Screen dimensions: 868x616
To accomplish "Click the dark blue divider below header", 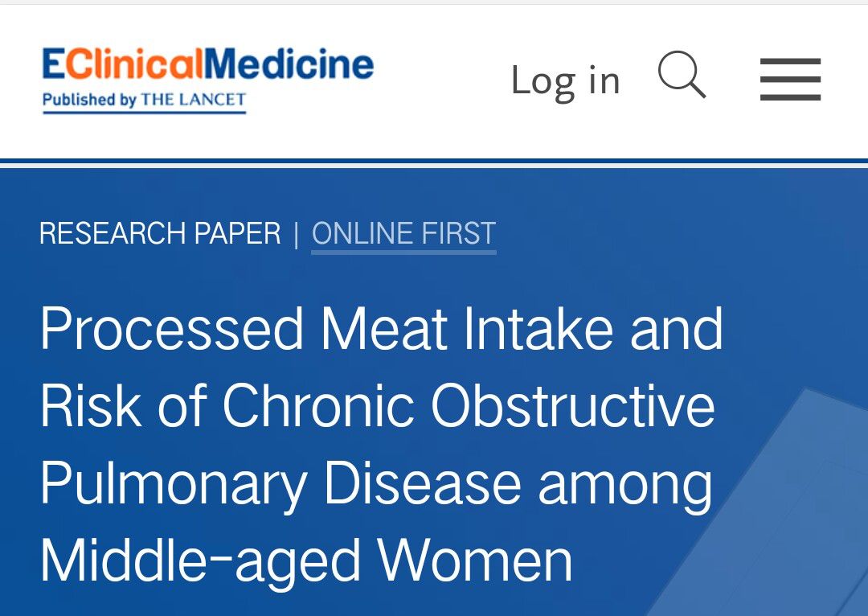I will 434,161.
